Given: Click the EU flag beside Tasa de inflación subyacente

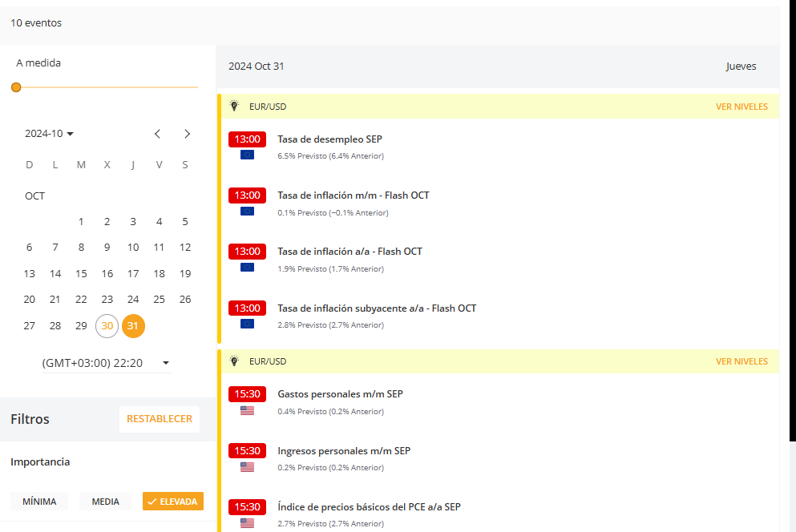Looking at the screenshot, I should pyautogui.click(x=248, y=324).
